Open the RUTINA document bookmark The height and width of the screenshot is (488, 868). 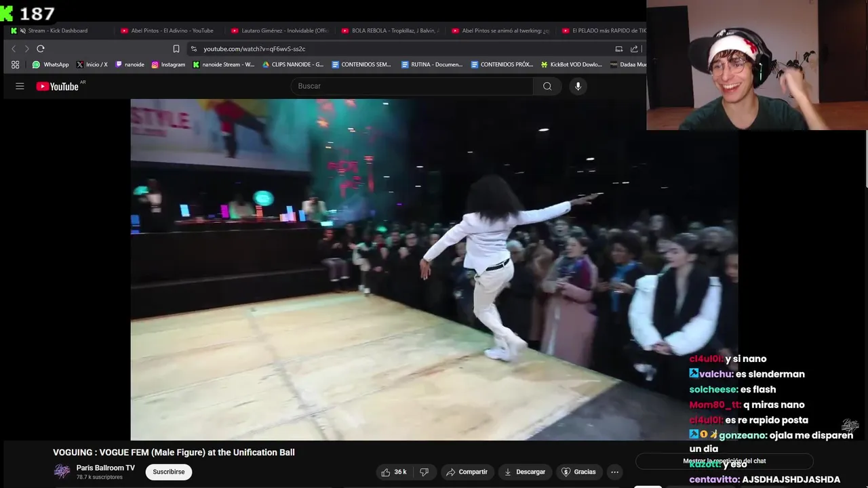[432, 64]
